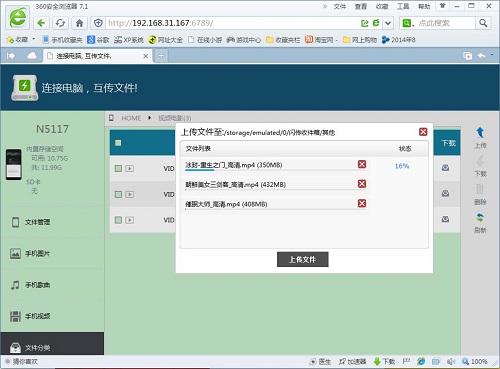This screenshot has width=500, height=369.
Task: Click the address bar URL 192.168.31.167
Action: tap(161, 23)
